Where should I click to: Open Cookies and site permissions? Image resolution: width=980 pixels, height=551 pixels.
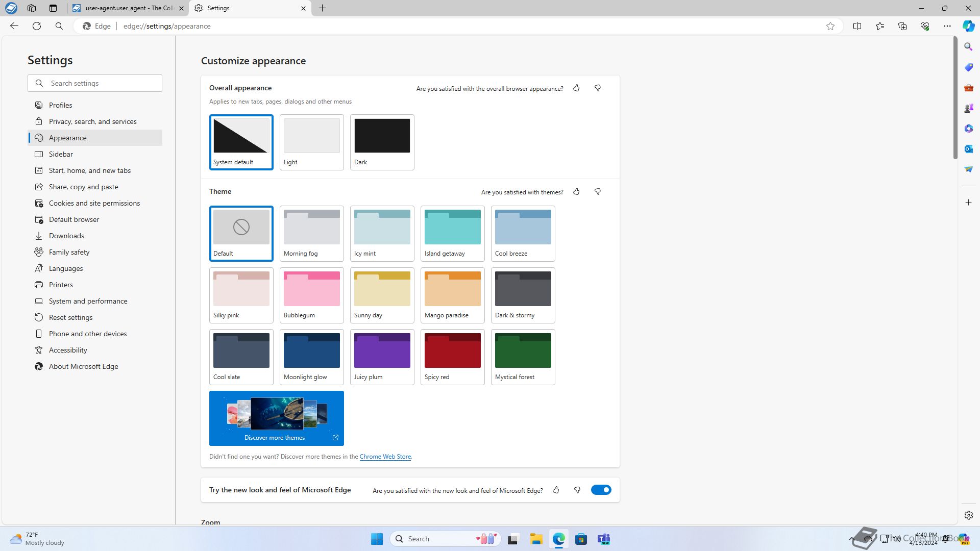pyautogui.click(x=95, y=203)
